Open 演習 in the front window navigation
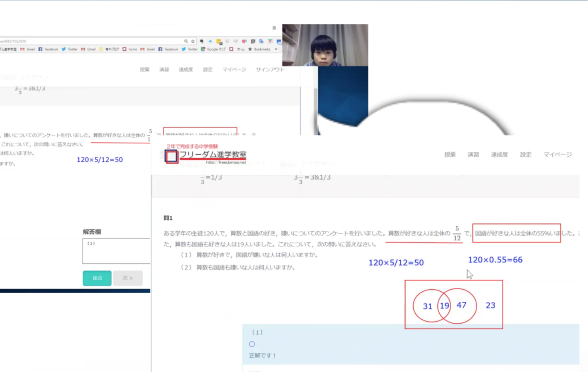 point(473,155)
